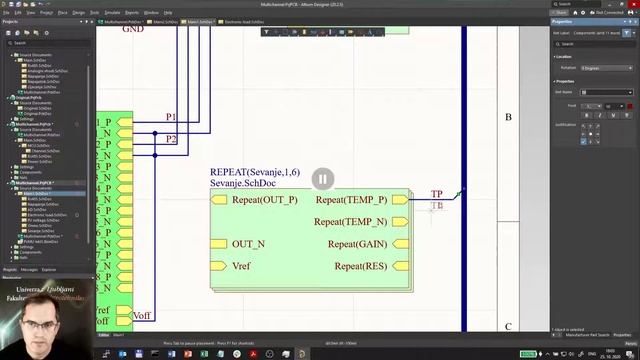Click the filter funnel in the Active Bar
This screenshot has height=360, width=640.
click(x=266, y=32)
